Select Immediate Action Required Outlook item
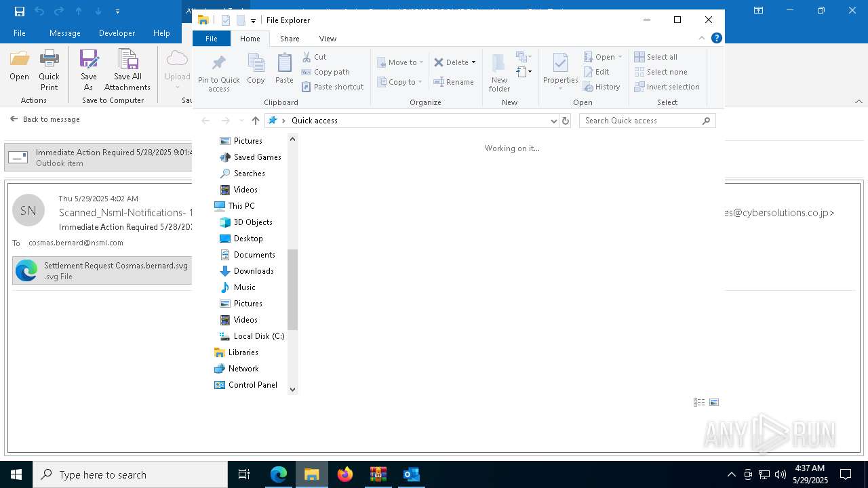 tap(99, 157)
